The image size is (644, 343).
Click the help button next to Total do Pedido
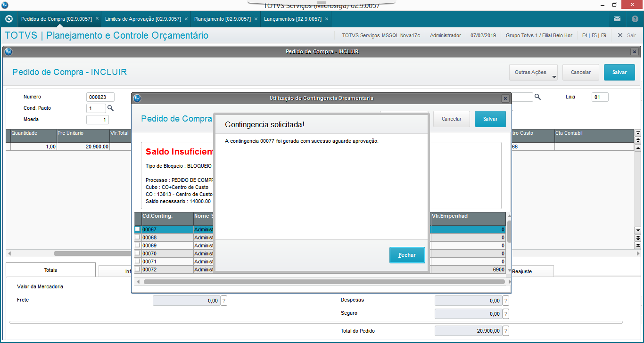(506, 331)
